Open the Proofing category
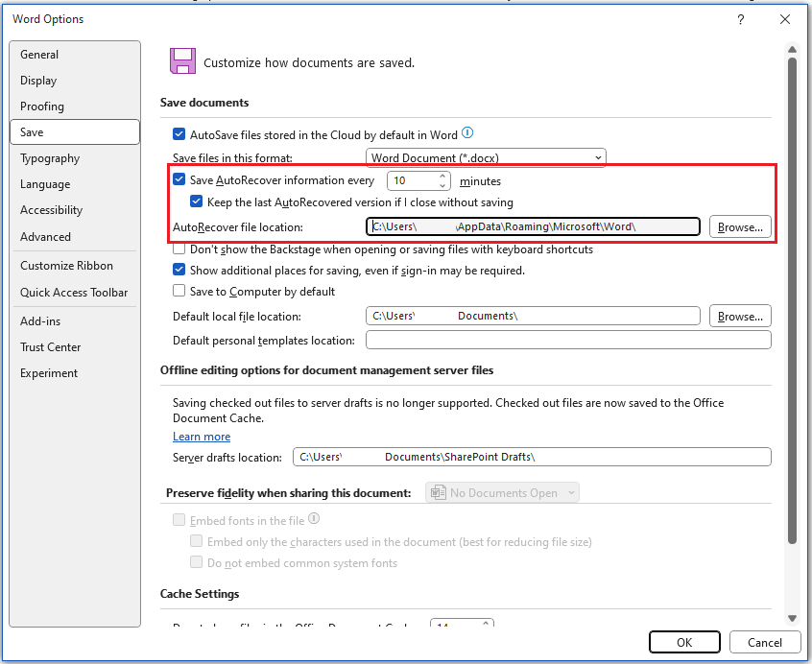This screenshot has width=812, height=664. [75, 107]
